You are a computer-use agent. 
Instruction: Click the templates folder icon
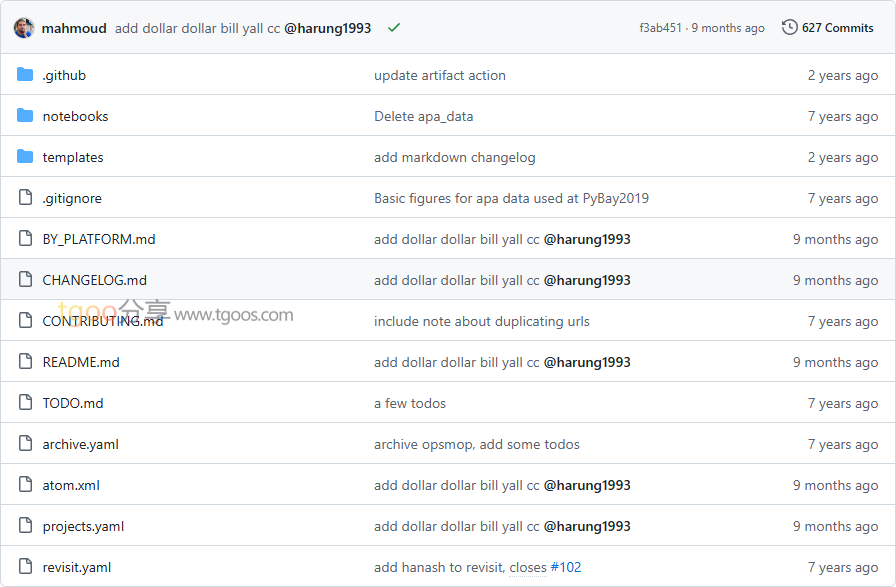tap(25, 157)
